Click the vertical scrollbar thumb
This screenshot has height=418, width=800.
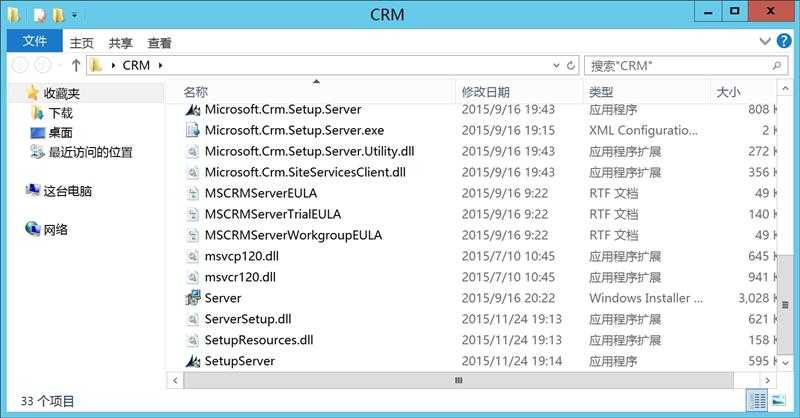coord(785,305)
